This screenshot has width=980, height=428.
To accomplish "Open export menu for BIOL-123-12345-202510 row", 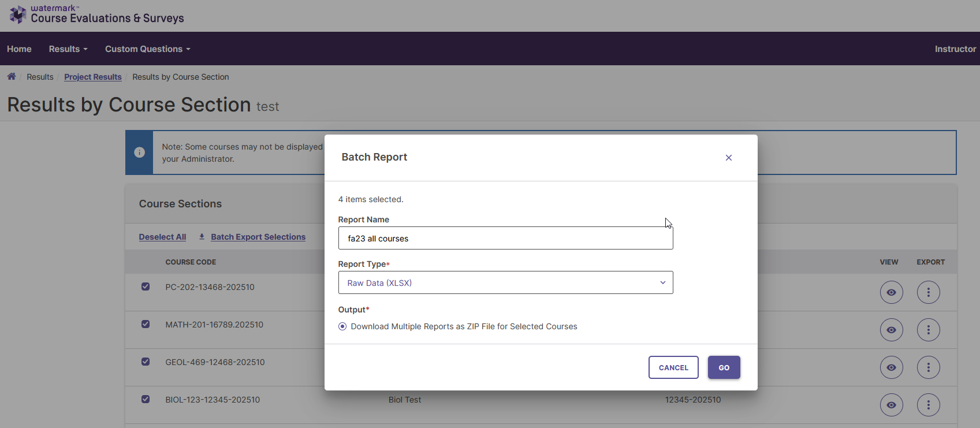I will [929, 405].
